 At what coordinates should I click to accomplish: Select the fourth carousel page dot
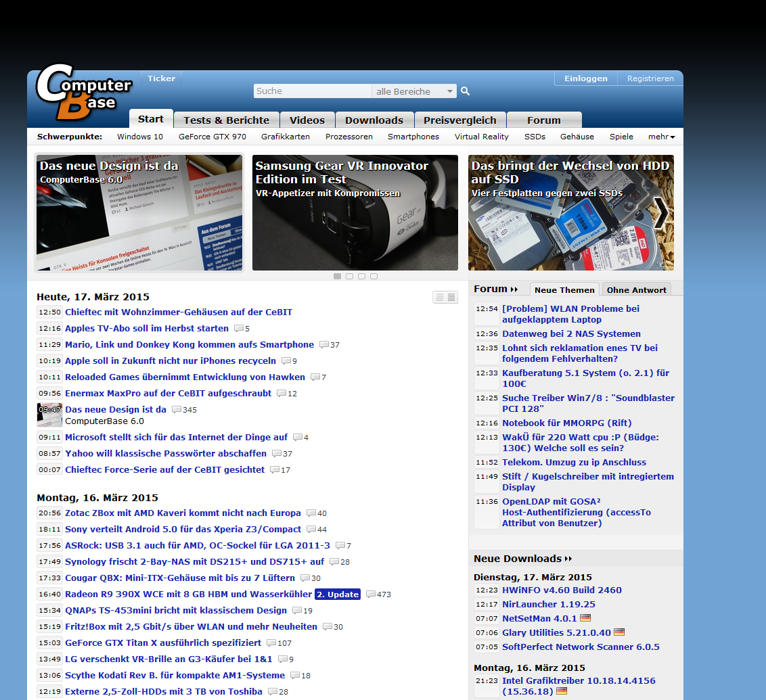point(374,277)
